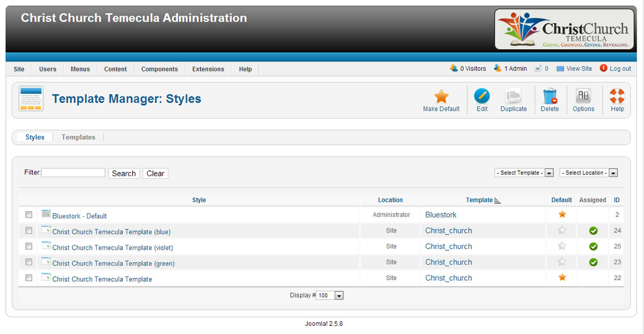Sort by the ID column header
644x334 pixels.
click(x=617, y=200)
